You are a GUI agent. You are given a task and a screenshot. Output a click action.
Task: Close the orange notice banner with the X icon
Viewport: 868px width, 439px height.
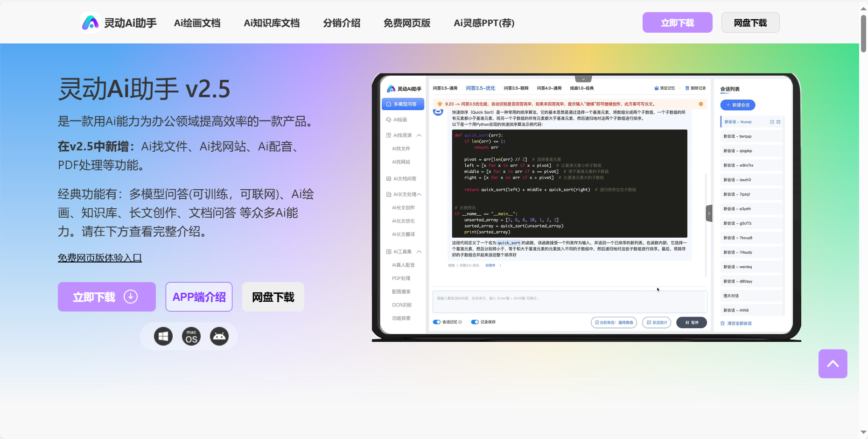click(x=700, y=104)
